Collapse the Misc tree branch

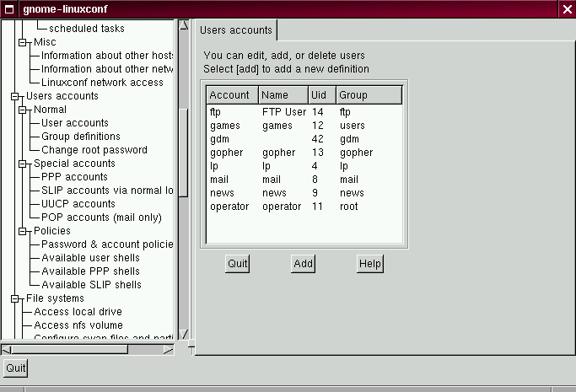click(x=22, y=42)
